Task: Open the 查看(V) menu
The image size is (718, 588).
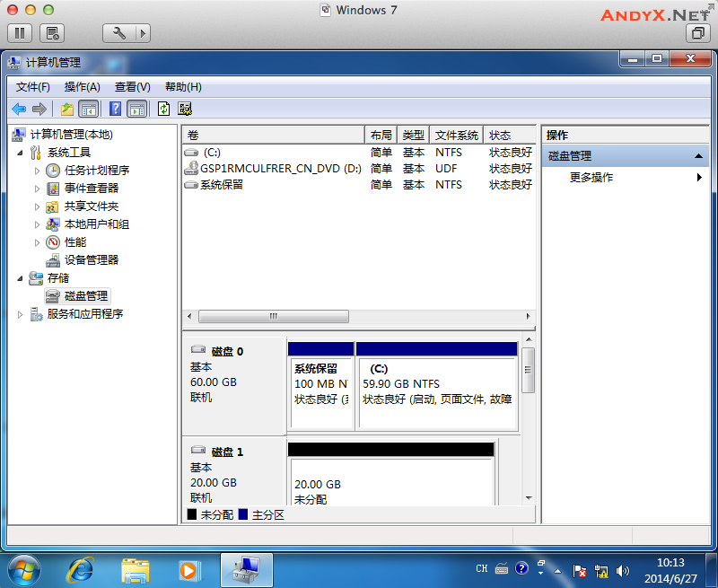Action: (x=132, y=87)
